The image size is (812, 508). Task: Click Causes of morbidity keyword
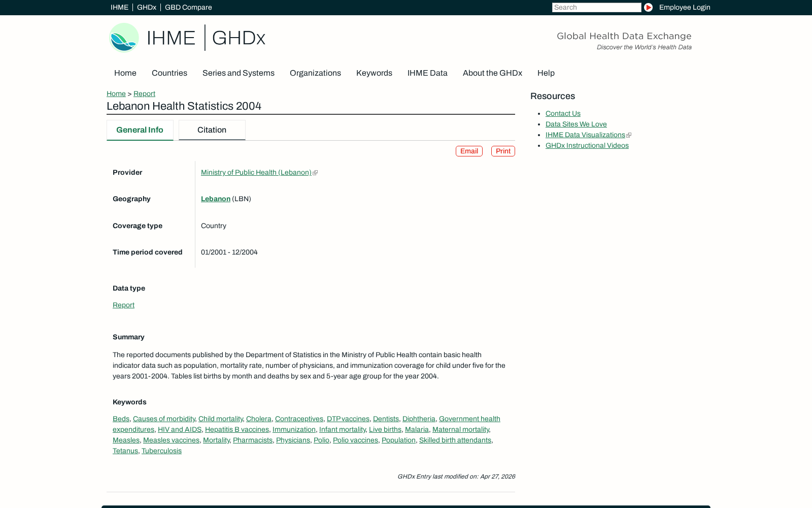164,419
